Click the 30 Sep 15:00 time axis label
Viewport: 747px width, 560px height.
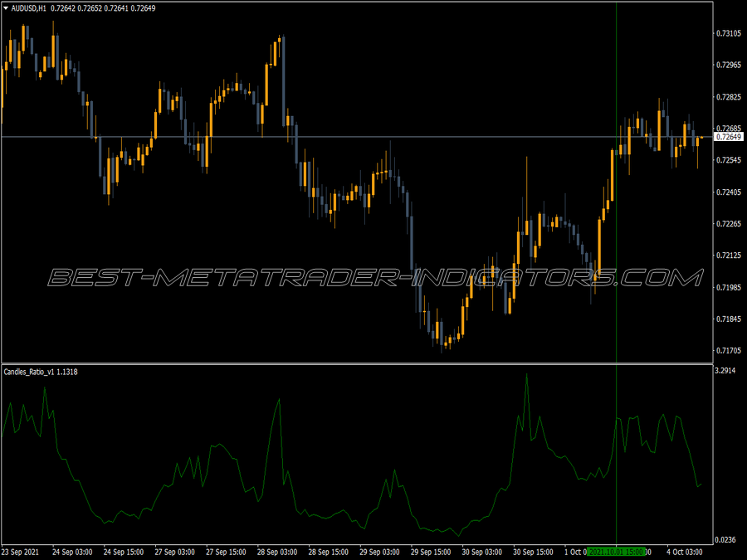(x=533, y=552)
